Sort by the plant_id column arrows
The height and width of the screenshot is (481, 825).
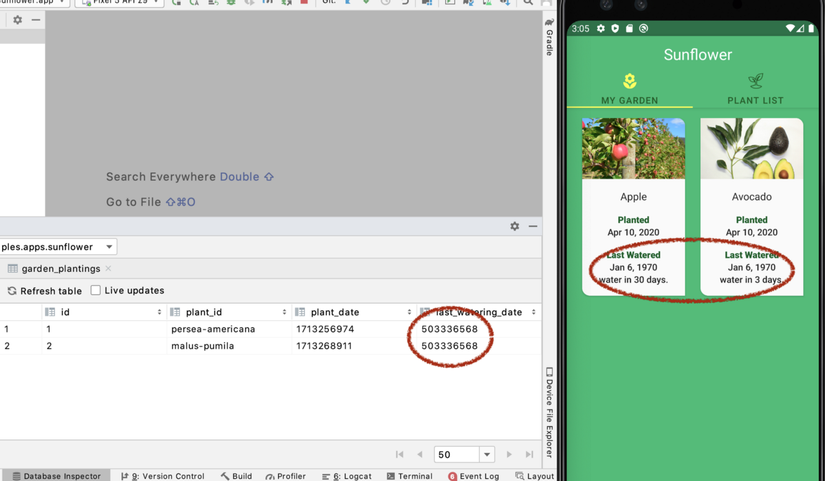click(285, 312)
